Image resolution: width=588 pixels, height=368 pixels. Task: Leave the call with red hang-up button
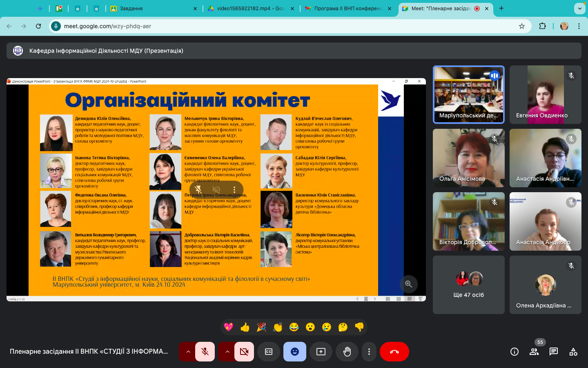(394, 352)
